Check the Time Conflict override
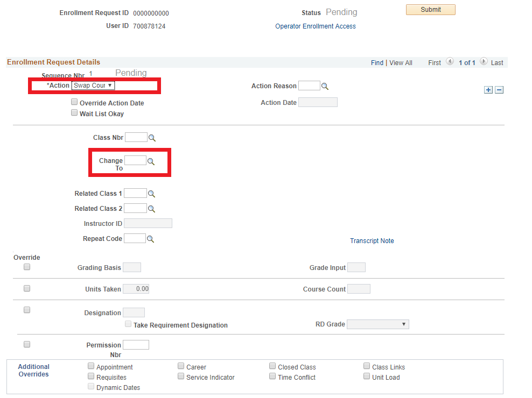 [x=272, y=376]
